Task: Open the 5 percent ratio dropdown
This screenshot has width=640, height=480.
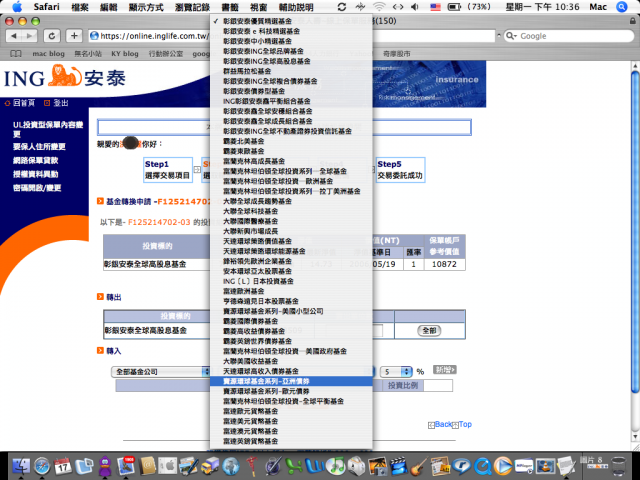Action: 396,371
